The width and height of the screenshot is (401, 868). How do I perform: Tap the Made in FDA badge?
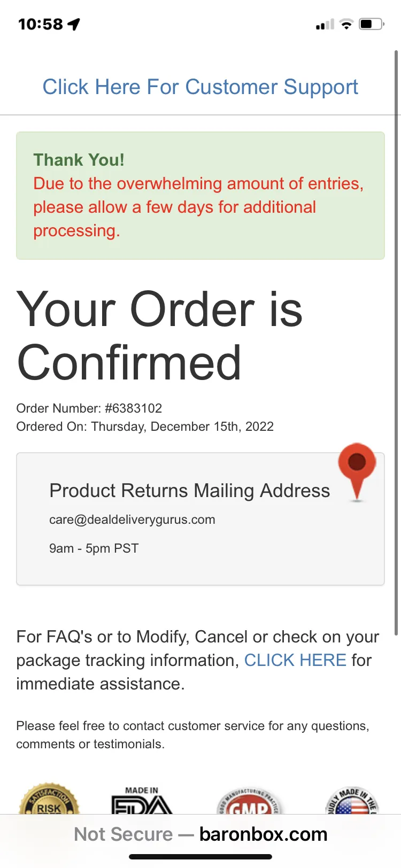(142, 800)
